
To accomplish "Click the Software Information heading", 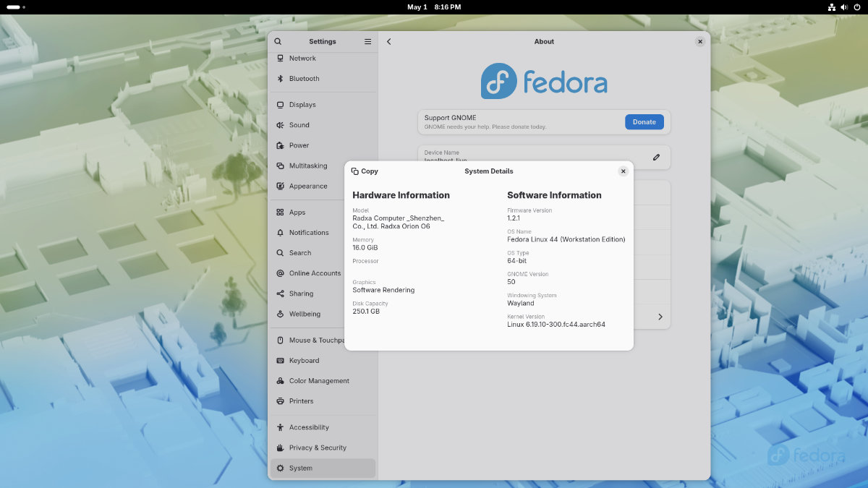I will tap(554, 195).
